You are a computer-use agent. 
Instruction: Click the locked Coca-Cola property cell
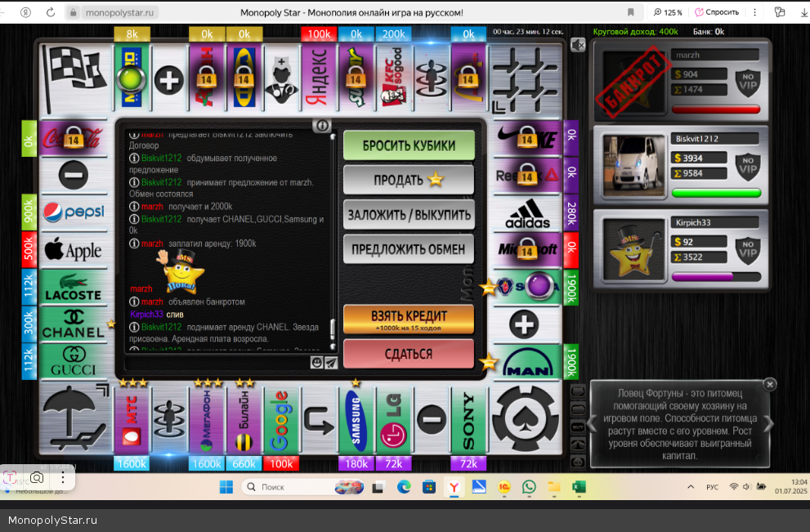coord(74,138)
